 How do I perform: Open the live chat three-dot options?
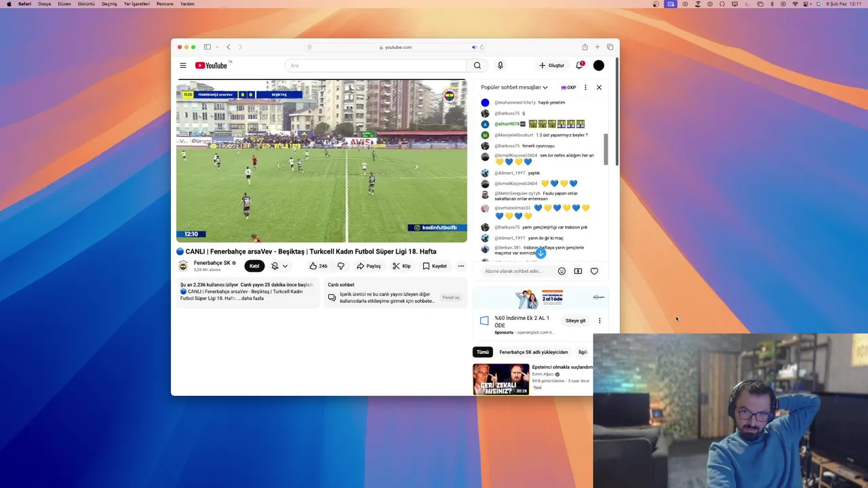(586, 87)
